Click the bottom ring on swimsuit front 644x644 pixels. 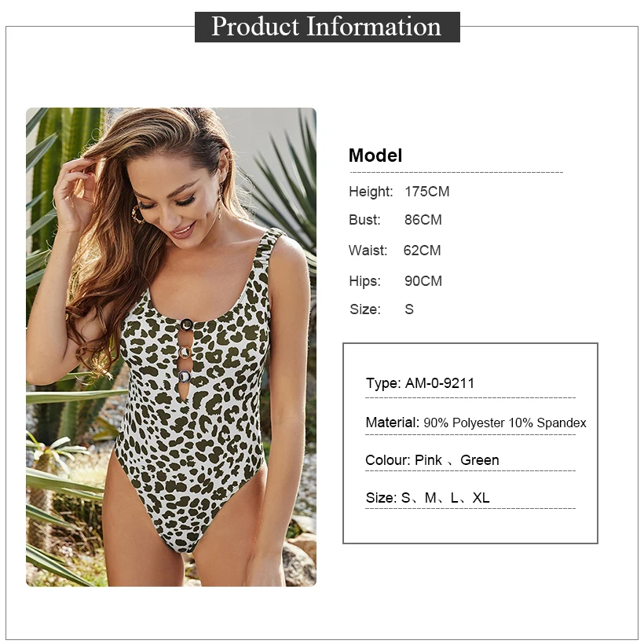pos(184,376)
